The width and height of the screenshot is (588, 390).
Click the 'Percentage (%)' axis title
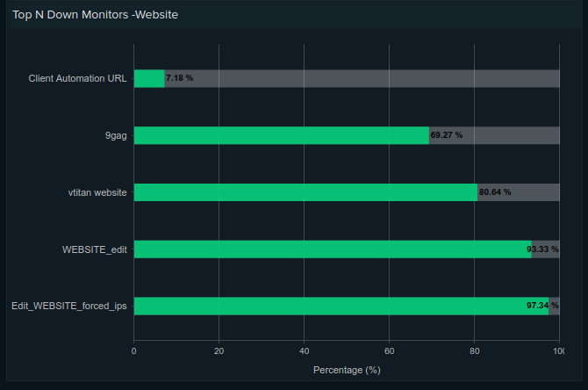(x=346, y=370)
